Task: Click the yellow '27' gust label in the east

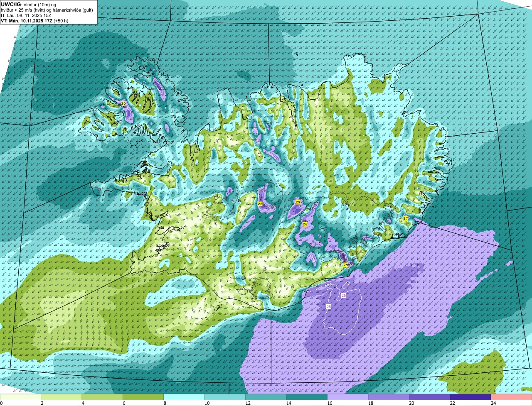Action: (x=406, y=218)
